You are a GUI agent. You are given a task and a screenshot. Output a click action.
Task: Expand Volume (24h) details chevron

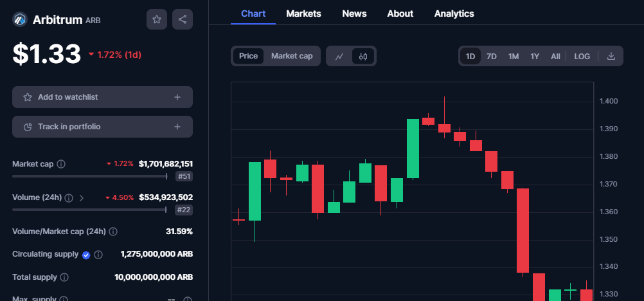coord(82,198)
